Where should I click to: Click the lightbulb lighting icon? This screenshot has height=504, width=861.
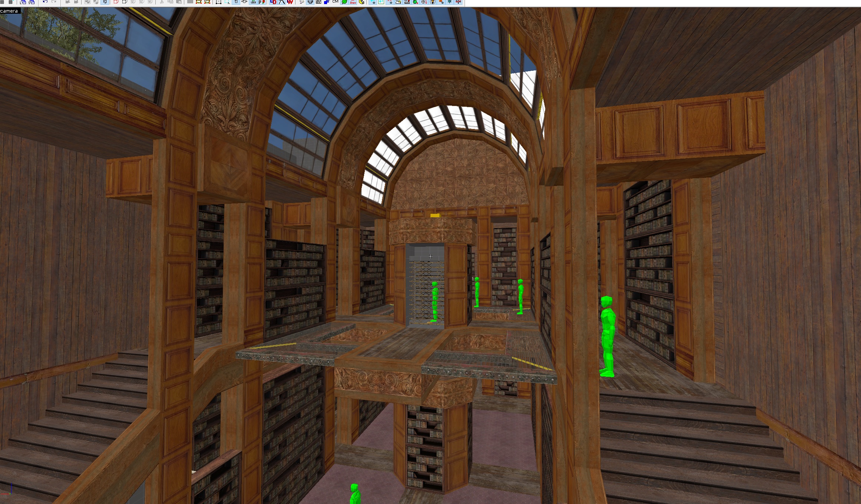click(433, 2)
